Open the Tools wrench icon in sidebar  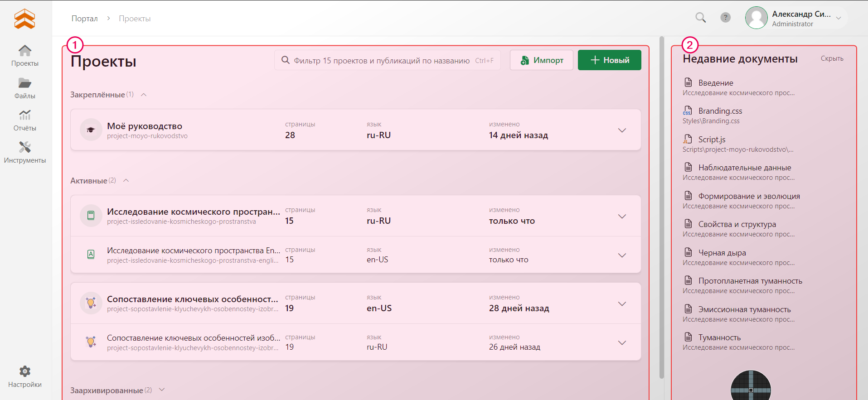tap(25, 148)
